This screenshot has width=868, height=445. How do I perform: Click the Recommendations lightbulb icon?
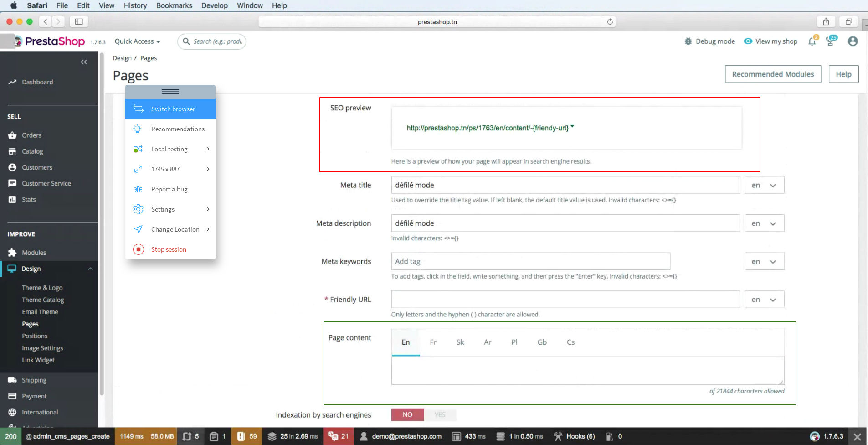click(138, 129)
